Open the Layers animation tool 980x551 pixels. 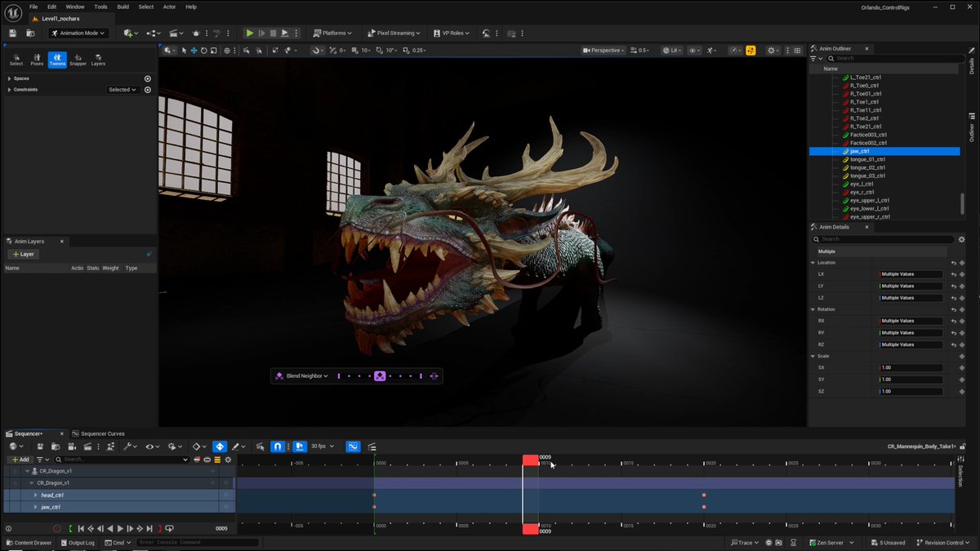(x=98, y=60)
